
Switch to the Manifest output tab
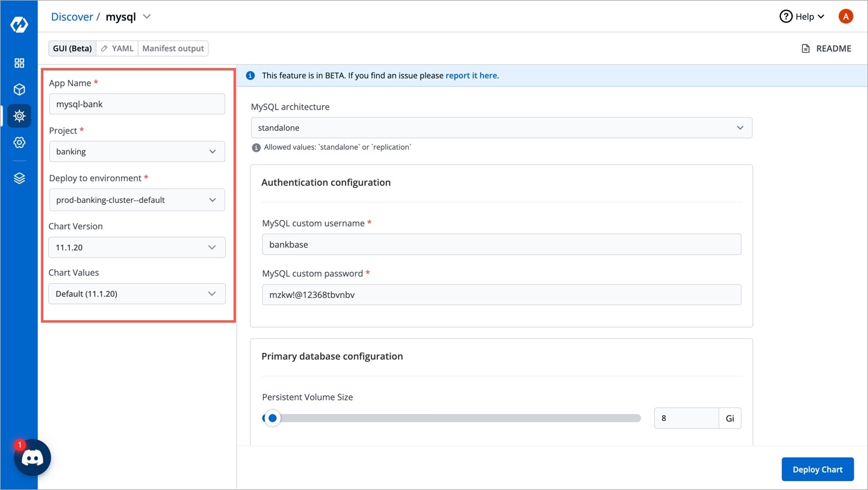[173, 48]
